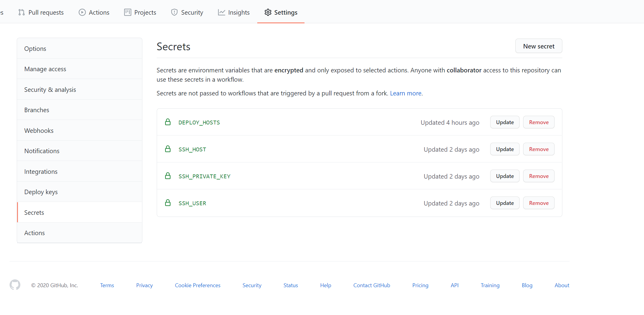The image size is (644, 315).
Task: Remove the SSH_PRIVATE_KEY secret
Action: pyautogui.click(x=539, y=176)
